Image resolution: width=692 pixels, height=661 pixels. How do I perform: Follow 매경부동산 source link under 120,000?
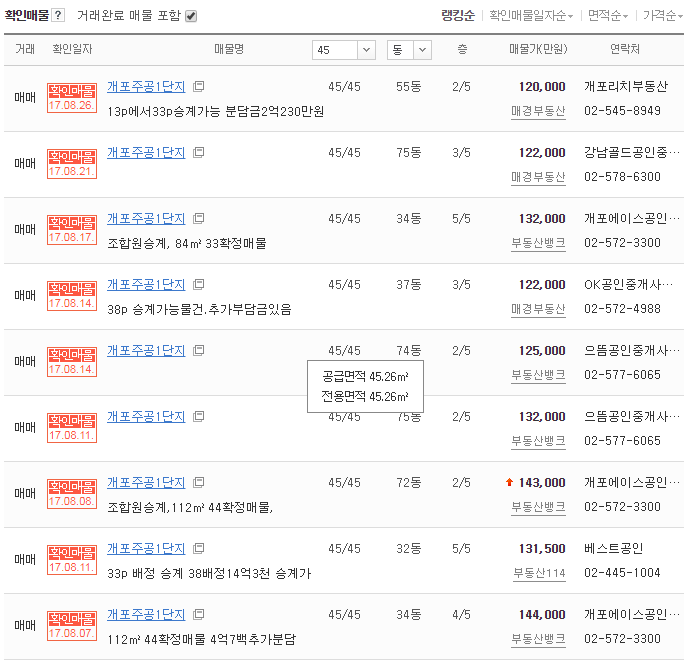[x=538, y=111]
